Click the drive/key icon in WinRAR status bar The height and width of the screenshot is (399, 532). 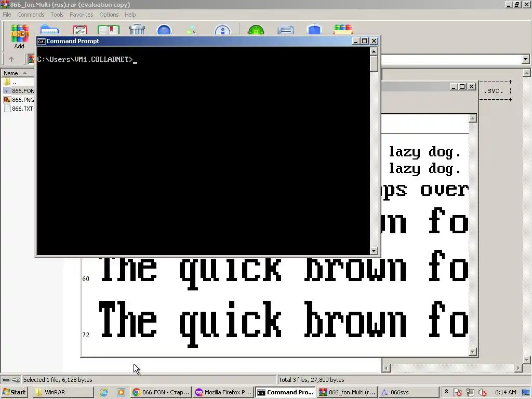pyautogui.click(x=11, y=380)
